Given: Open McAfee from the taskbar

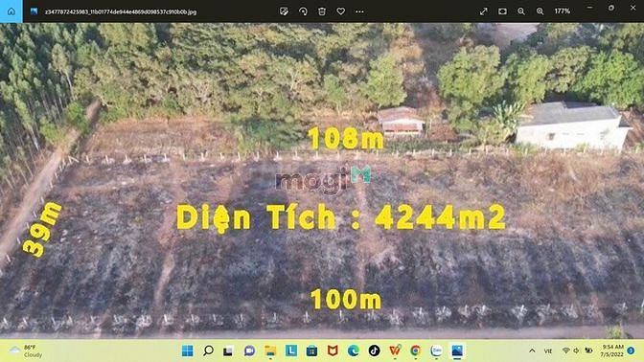Looking at the screenshot, I should point(333,351).
